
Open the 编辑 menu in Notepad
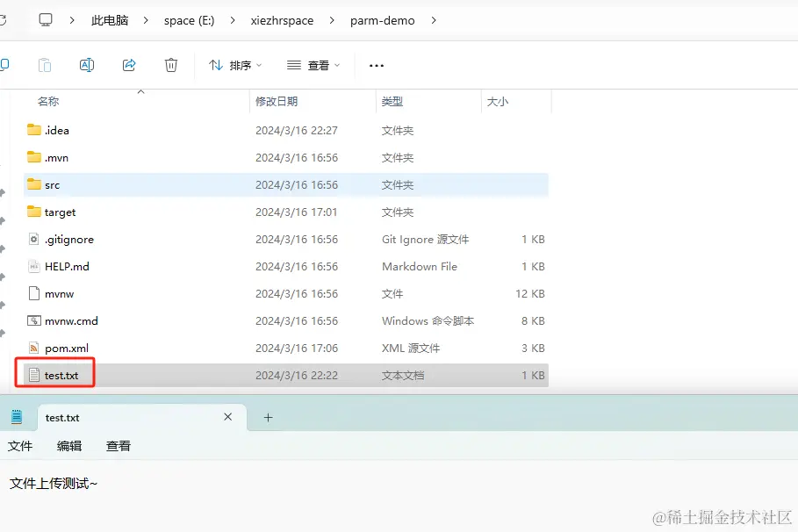click(68, 446)
